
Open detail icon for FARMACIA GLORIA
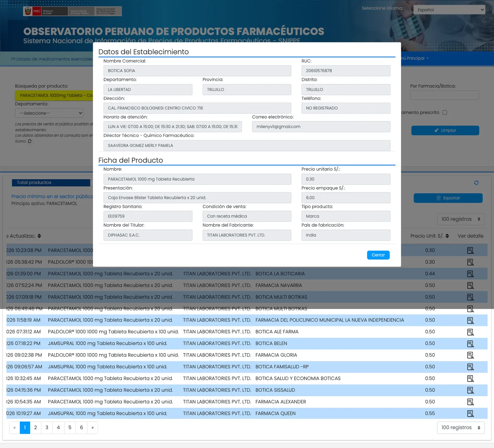[x=470, y=355]
